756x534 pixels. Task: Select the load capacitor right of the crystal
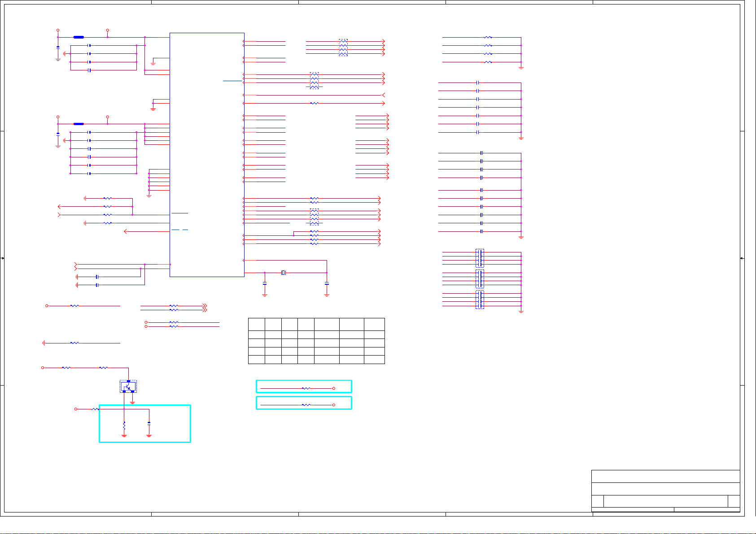327,284
